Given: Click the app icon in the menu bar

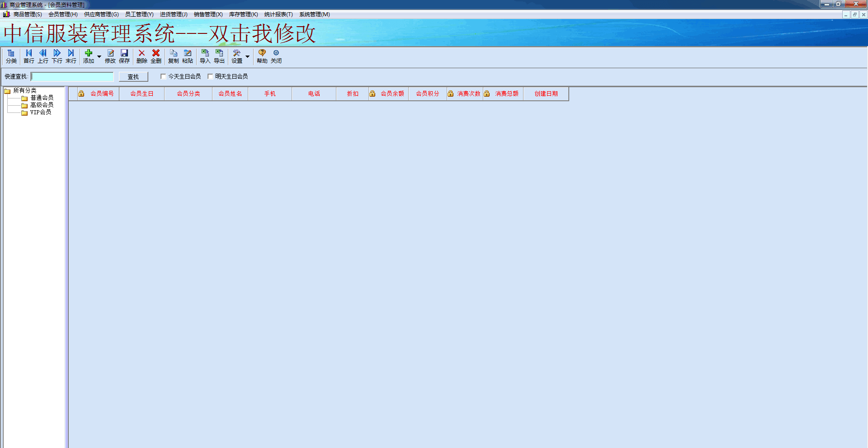Looking at the screenshot, I should pyautogui.click(x=6, y=14).
